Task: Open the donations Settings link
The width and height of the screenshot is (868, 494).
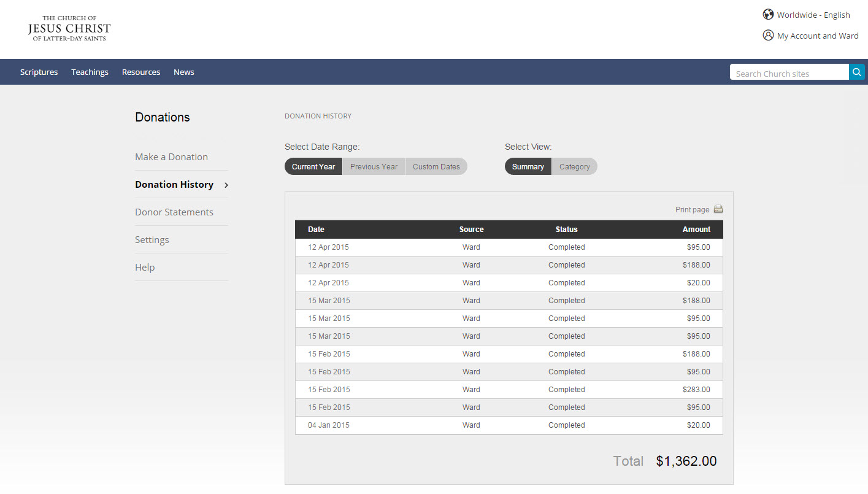Action: 152,239
